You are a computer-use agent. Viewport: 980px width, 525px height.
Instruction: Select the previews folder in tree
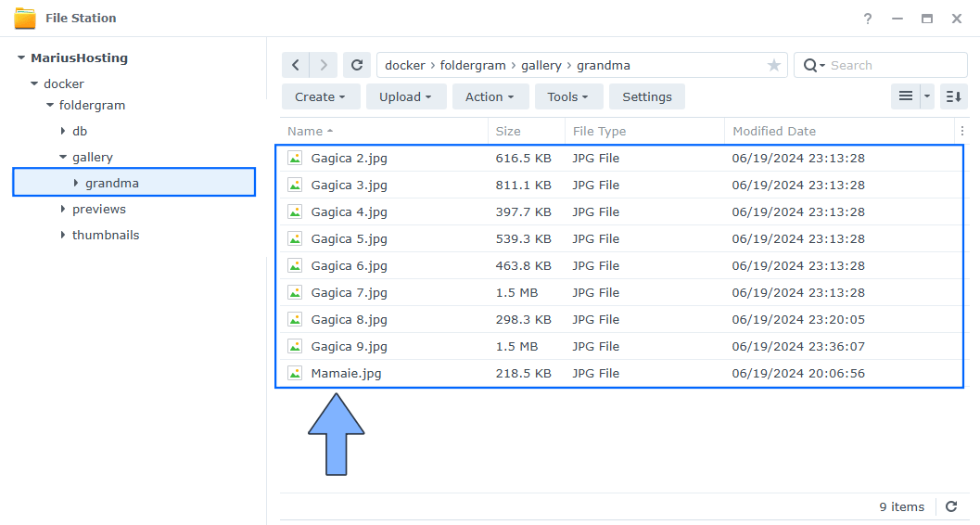[99, 210]
